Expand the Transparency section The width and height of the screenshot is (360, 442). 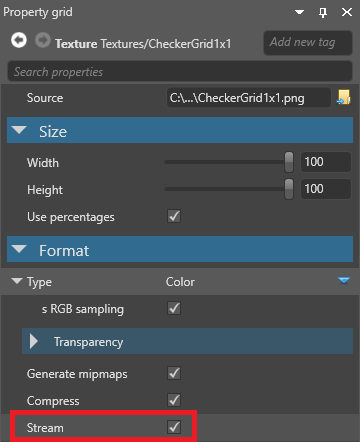33,341
